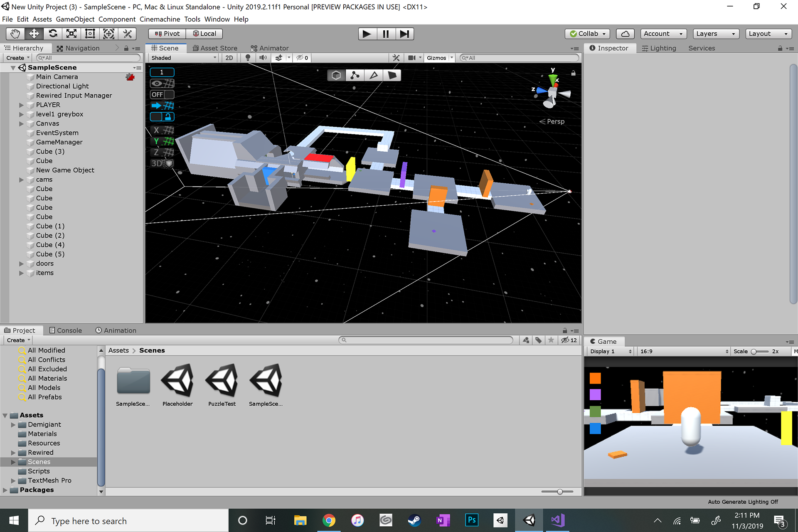Select the Rect Transform tool
This screenshot has width=798, height=532.
click(x=90, y=34)
